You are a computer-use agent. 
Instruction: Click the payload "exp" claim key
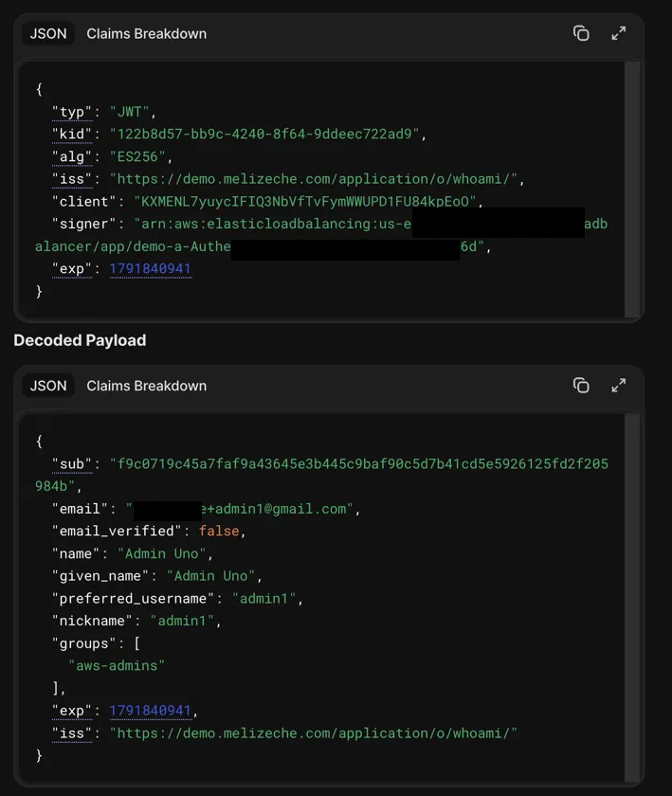tap(72, 711)
